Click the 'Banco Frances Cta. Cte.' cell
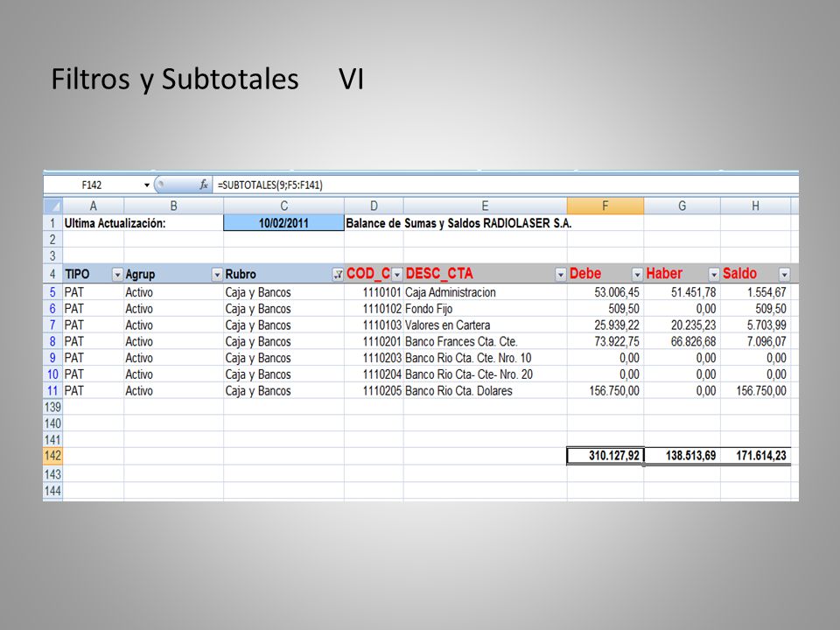The width and height of the screenshot is (840, 630). click(x=485, y=341)
